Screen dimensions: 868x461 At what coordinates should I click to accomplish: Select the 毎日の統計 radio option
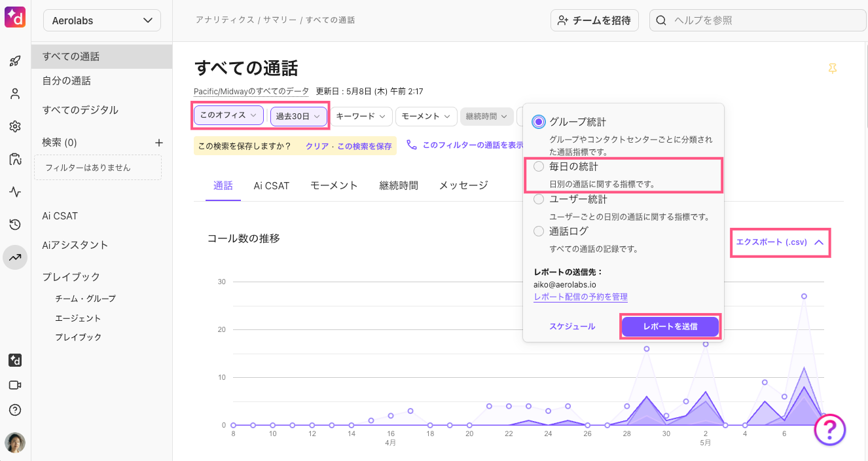539,167
